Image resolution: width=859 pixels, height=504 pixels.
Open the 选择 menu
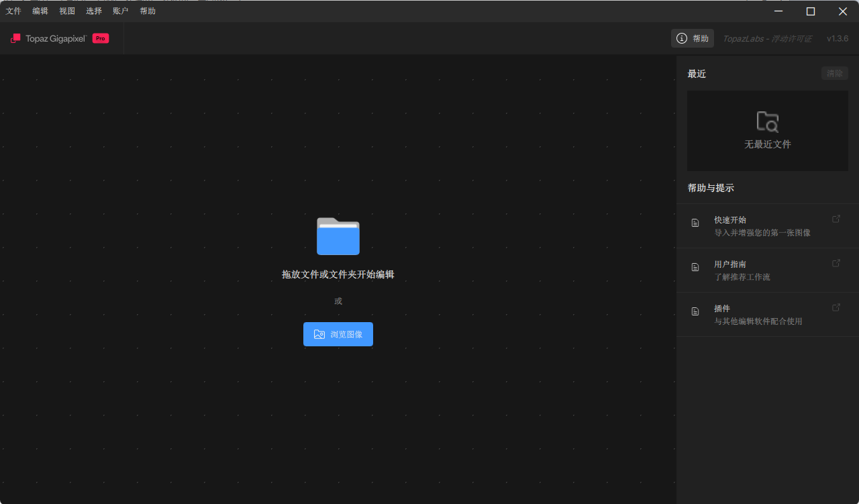coord(94,11)
